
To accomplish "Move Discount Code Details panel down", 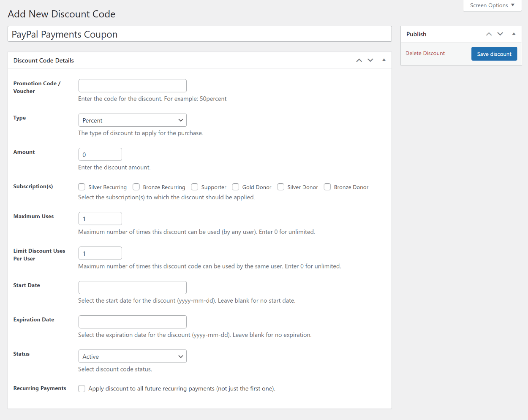I will [x=370, y=60].
